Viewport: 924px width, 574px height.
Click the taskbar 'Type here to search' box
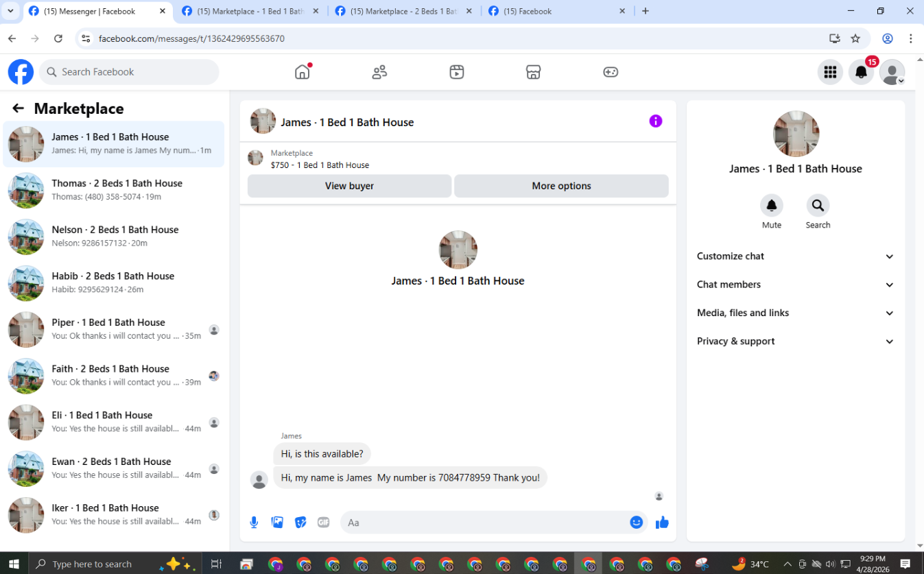pyautogui.click(x=117, y=564)
